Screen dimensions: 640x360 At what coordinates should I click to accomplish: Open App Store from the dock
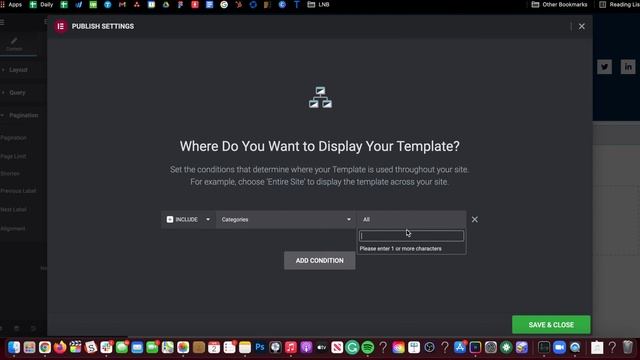pyautogui.click(x=460, y=347)
